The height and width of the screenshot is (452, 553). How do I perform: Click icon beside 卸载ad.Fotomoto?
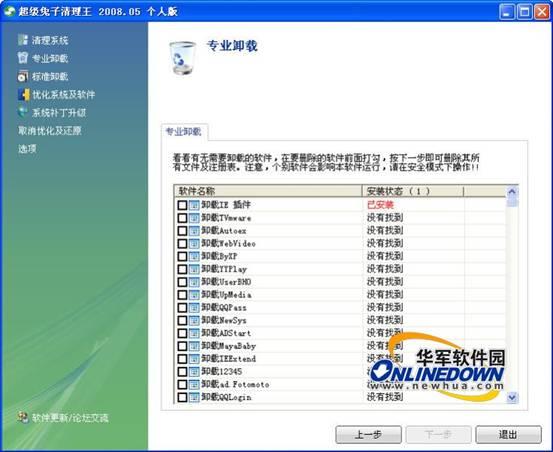194,385
